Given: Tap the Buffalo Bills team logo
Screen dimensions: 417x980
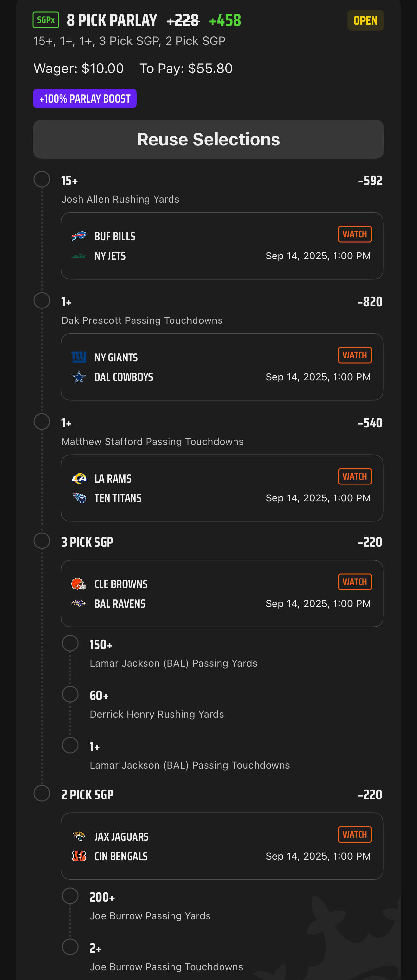Looking at the screenshot, I should [x=79, y=236].
